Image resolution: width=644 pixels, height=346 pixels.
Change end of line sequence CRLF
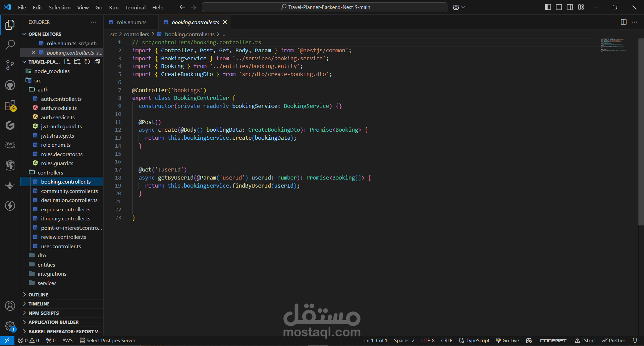click(446, 340)
